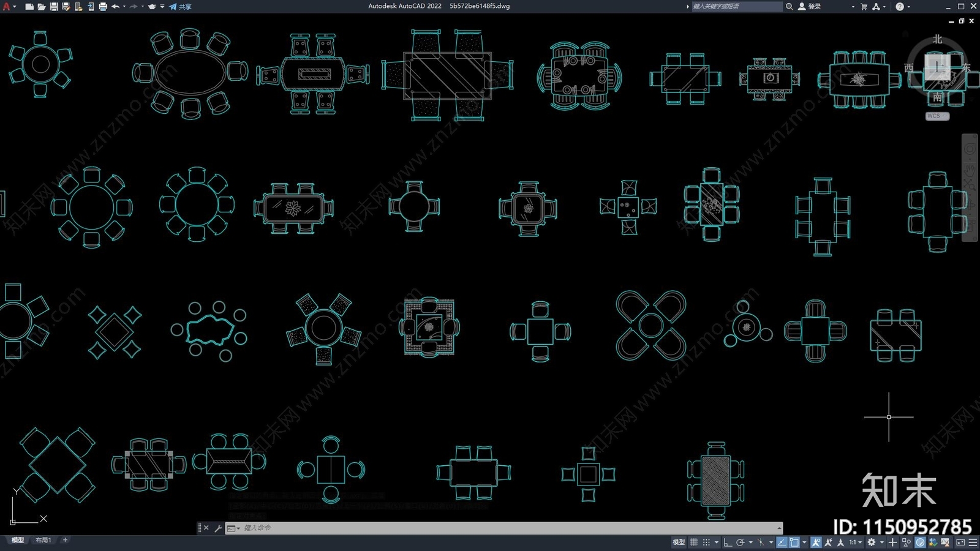Open the Autodesk App Store cart icon
This screenshot has height=551, width=980.
tap(864, 7)
